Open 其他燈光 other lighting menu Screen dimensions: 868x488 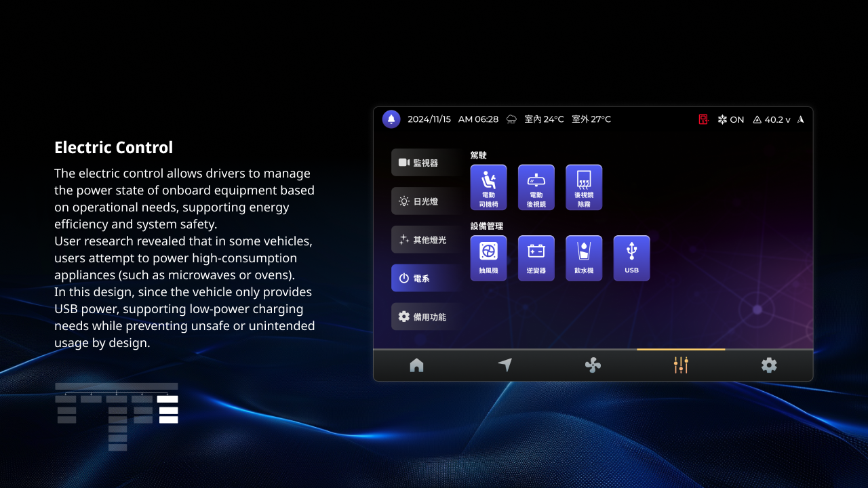(426, 240)
